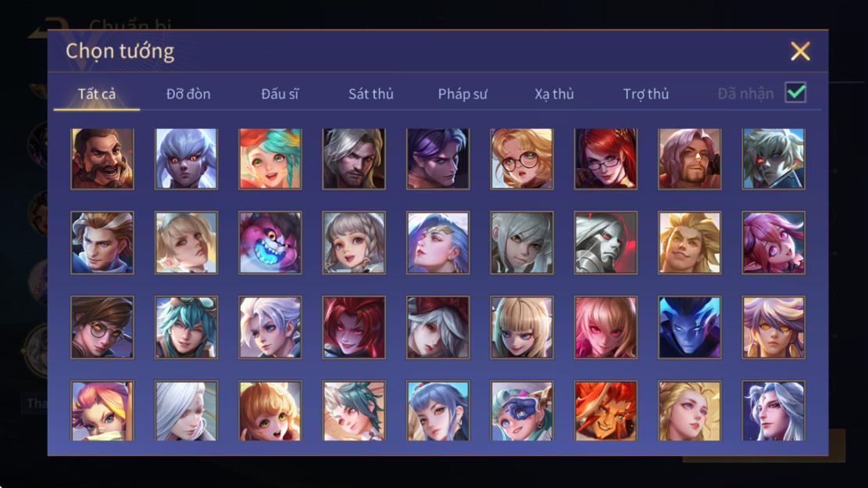
Task: Close the Chọn tướng dialog
Action: [x=801, y=52]
